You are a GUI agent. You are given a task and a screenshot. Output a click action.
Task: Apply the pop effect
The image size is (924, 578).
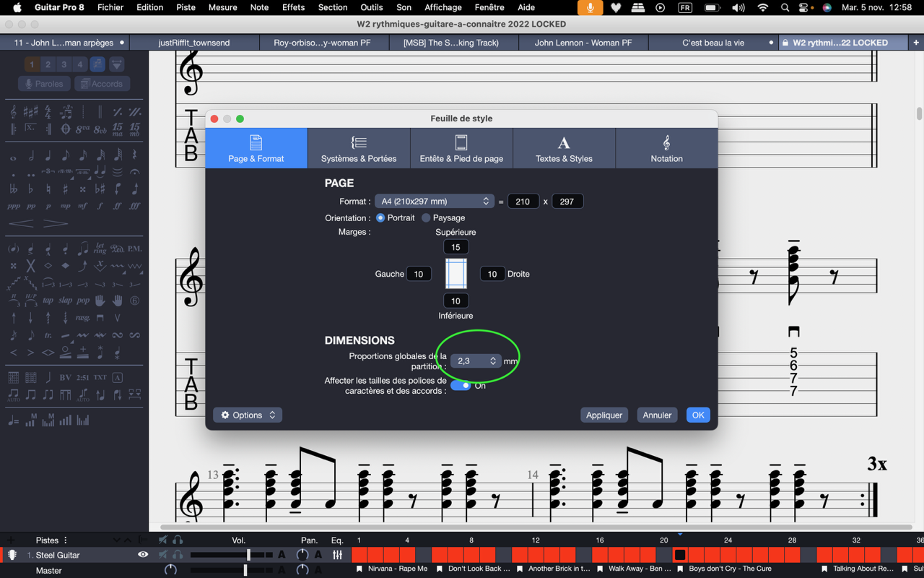pos(83,301)
